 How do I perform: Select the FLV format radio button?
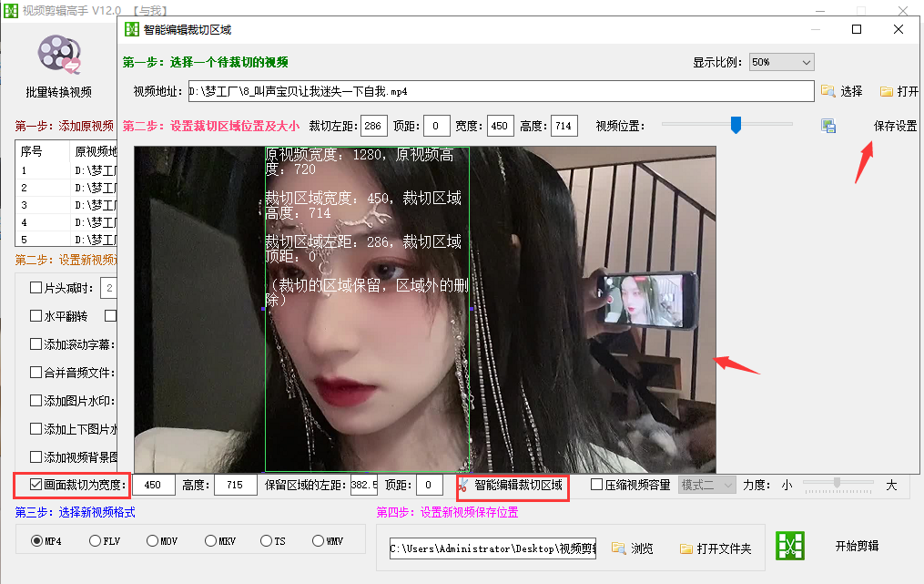coord(95,541)
